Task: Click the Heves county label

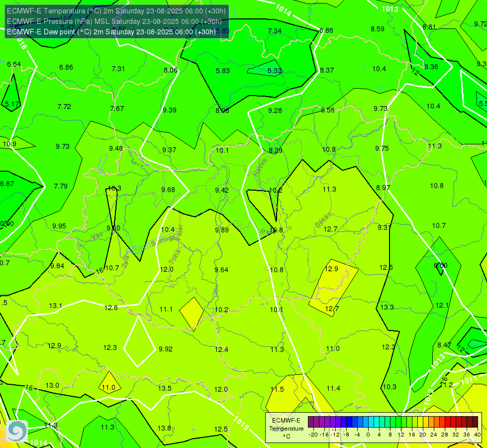Action: coord(260,167)
